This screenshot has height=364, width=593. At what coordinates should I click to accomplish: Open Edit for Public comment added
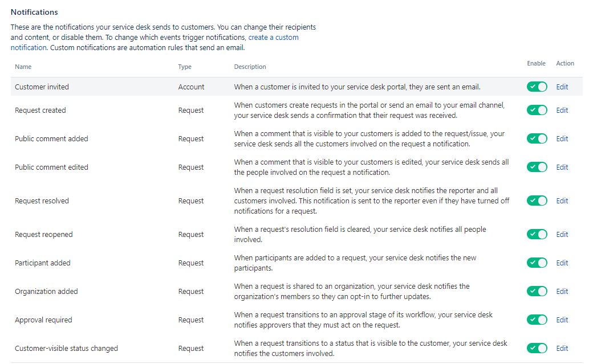[x=562, y=139]
